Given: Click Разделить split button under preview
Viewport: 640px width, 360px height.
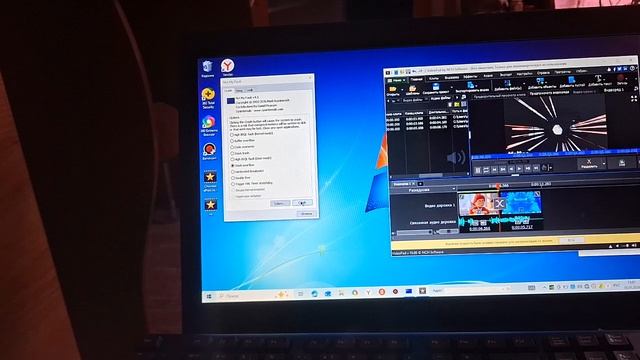Looking at the screenshot, I should (x=589, y=164).
